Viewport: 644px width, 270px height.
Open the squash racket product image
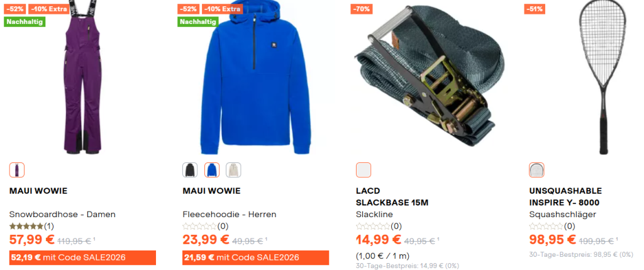click(602, 77)
